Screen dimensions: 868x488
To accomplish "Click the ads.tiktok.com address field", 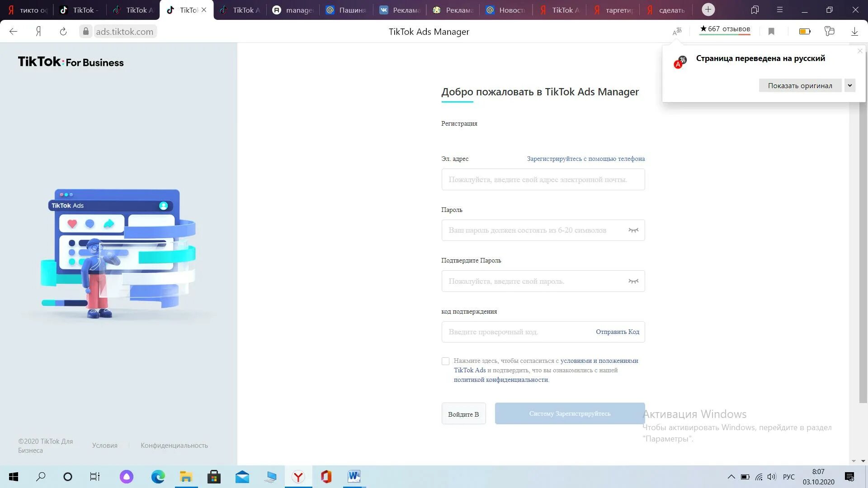I will point(125,32).
